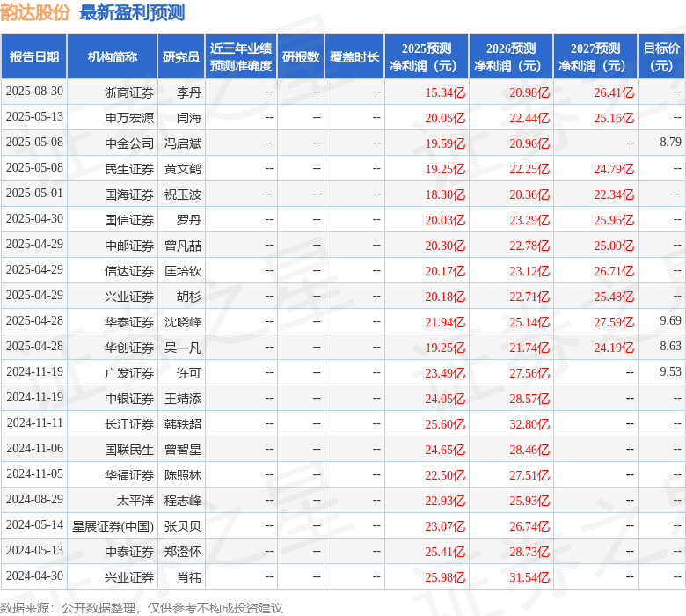Image resolution: width=686 pixels, height=616 pixels.
Task: Open the 星展证券(中国) institution entry
Action: click(113, 526)
